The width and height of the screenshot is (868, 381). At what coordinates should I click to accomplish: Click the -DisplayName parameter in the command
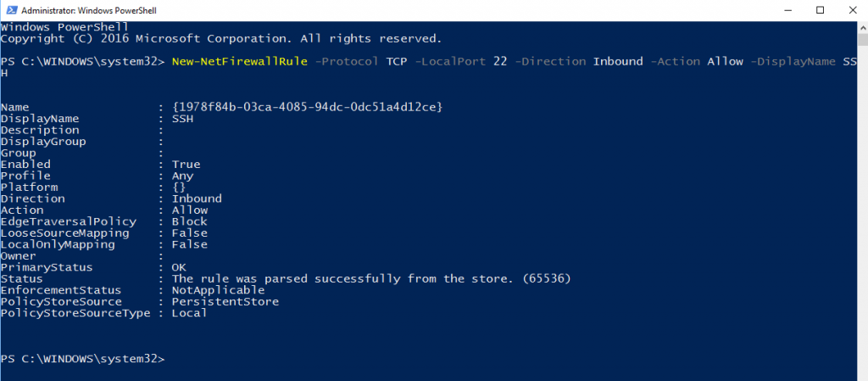(793, 61)
